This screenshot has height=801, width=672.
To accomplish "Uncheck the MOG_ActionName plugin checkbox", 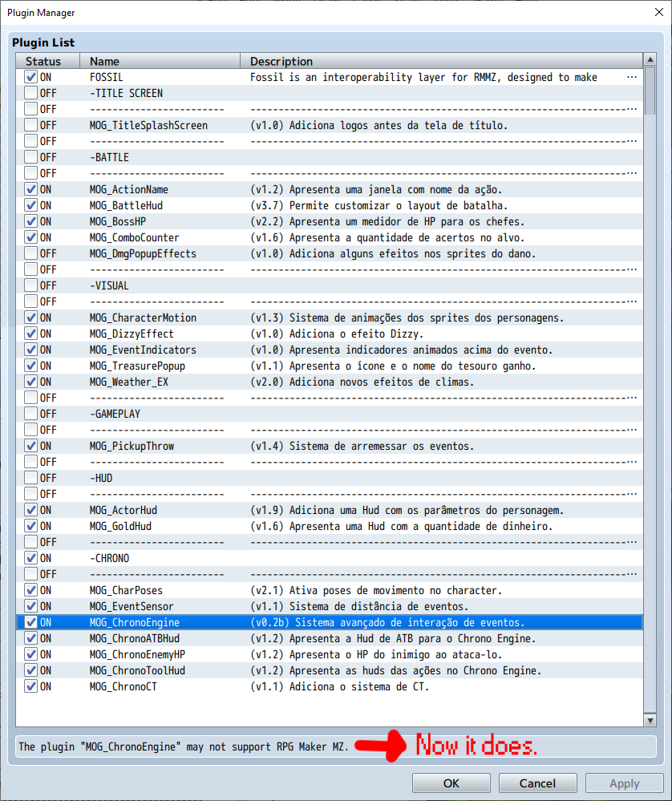I will [30, 189].
